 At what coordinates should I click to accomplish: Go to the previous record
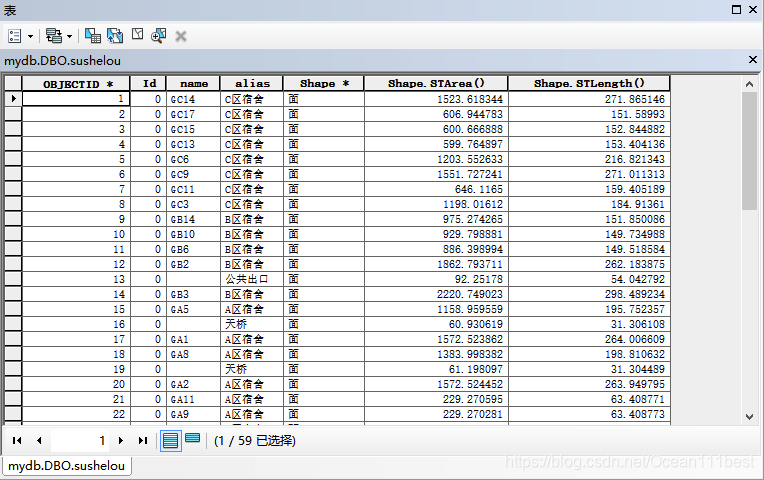[39, 441]
